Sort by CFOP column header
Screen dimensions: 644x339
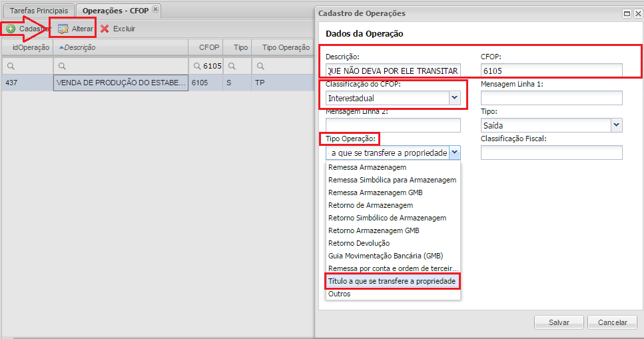206,47
